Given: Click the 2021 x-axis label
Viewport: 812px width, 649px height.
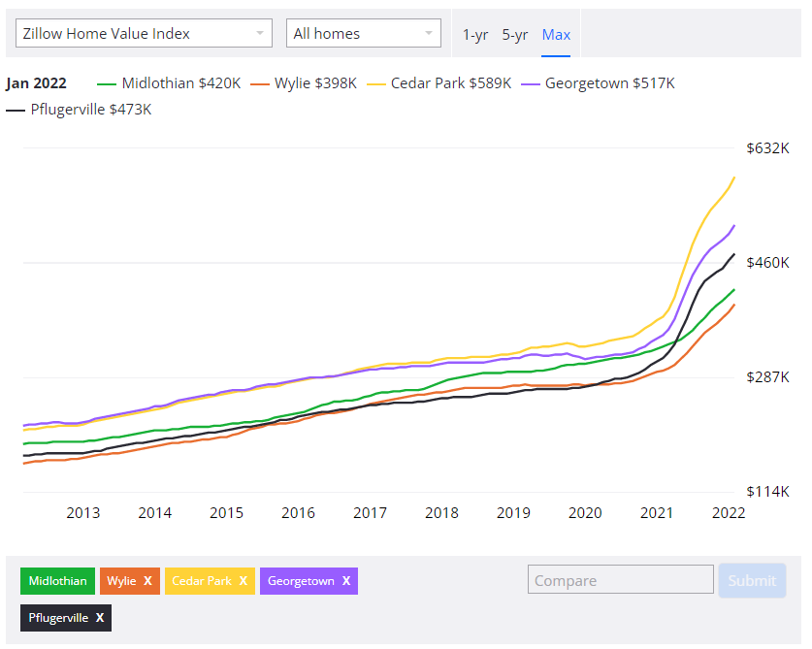Looking at the screenshot, I should (x=657, y=513).
